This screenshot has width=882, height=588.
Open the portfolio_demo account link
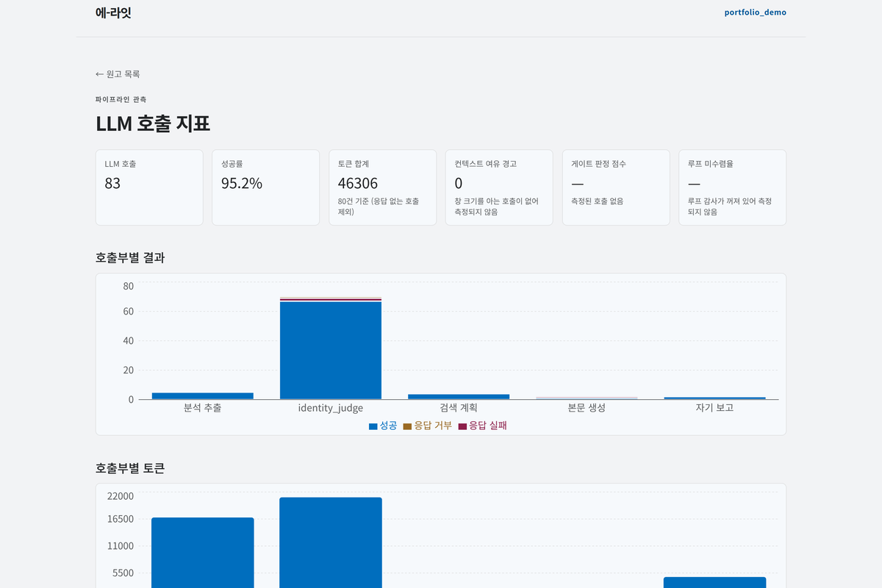coord(755,12)
